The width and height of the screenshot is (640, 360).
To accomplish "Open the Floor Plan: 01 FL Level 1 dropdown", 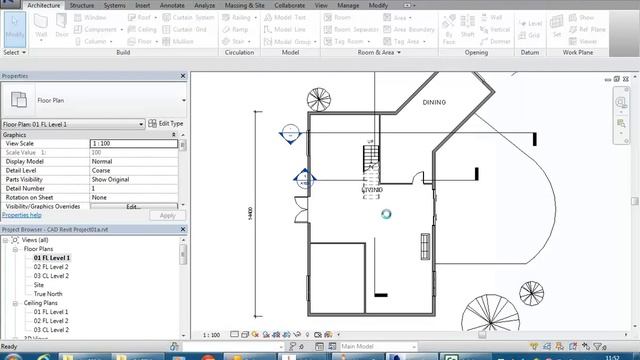I will 141,124.
